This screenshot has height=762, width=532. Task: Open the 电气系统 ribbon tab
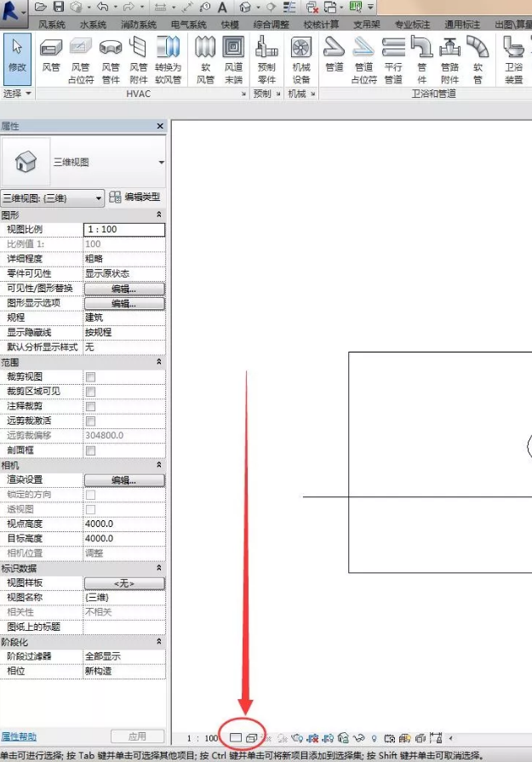tap(188, 25)
